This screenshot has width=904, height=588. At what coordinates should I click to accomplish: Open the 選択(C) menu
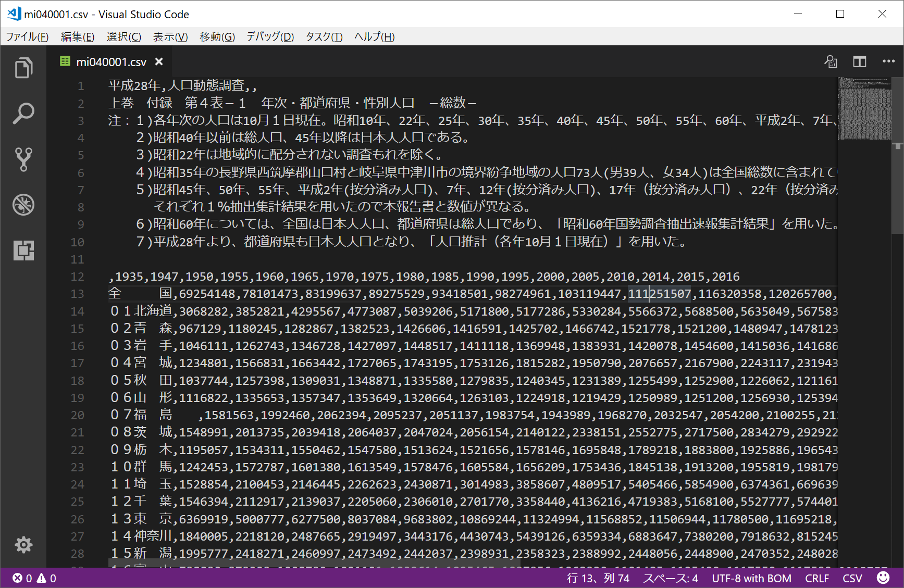[x=124, y=37]
